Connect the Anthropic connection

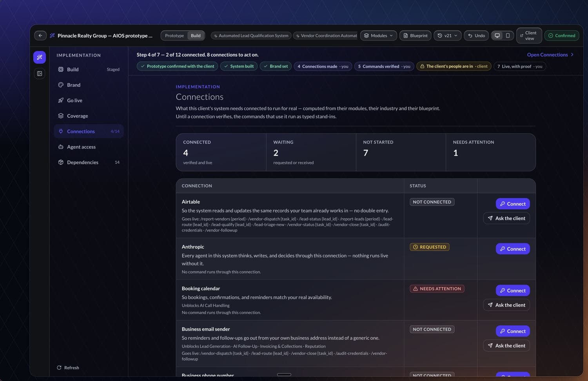513,249
